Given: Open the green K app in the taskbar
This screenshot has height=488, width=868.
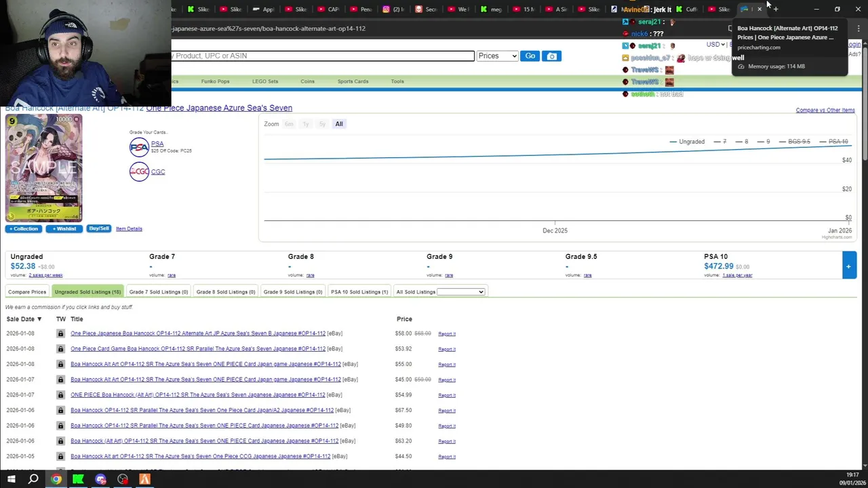Looking at the screenshot, I should [x=78, y=479].
